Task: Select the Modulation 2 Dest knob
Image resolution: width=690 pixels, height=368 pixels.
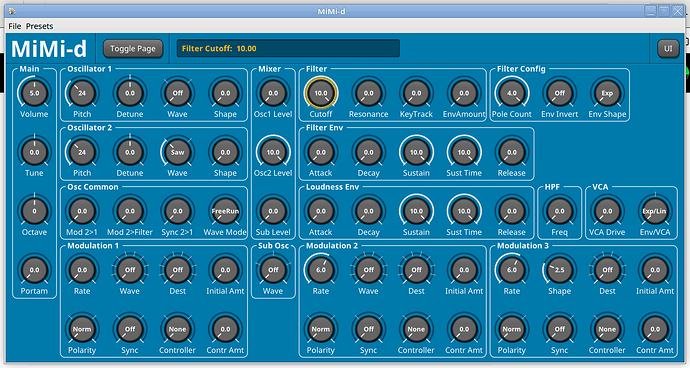Action: [416, 270]
